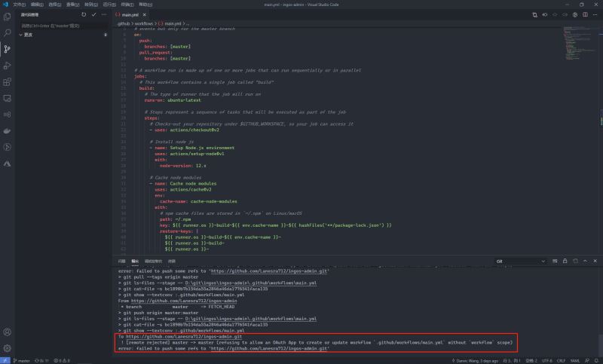
Task: Switch to the 输出 (Output) panel tab
Action: coord(135,261)
